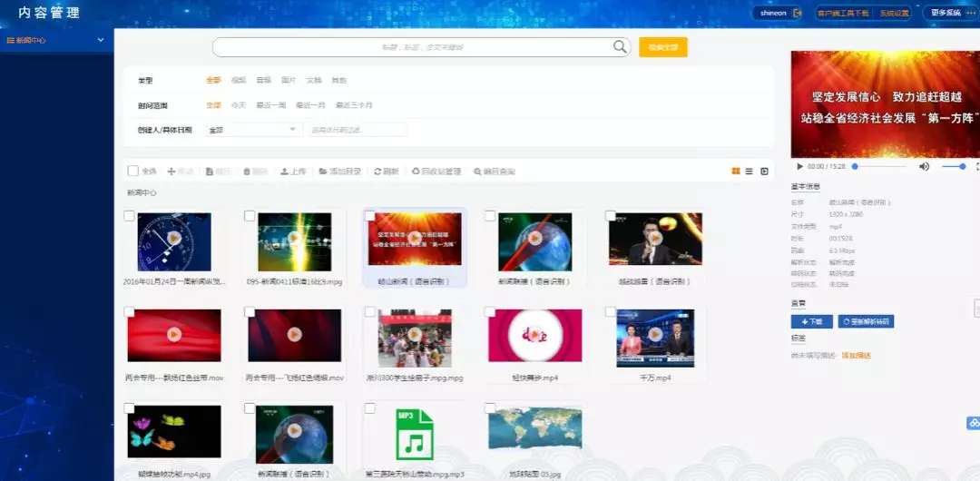Click the logout icon next to shineon
The width and height of the screenshot is (980, 481).
tap(797, 13)
